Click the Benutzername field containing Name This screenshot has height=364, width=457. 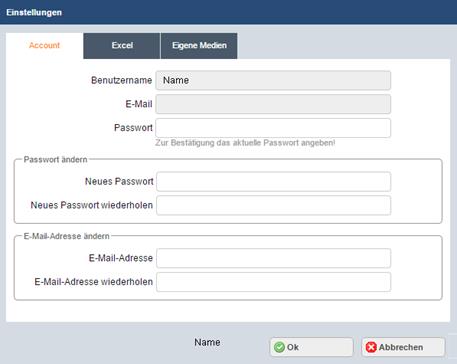coord(273,80)
